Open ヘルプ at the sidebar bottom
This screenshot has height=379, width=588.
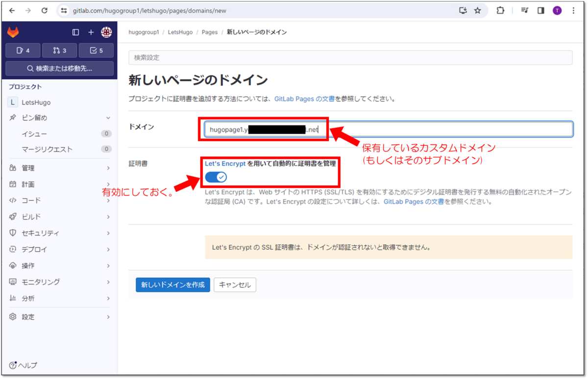(23, 365)
